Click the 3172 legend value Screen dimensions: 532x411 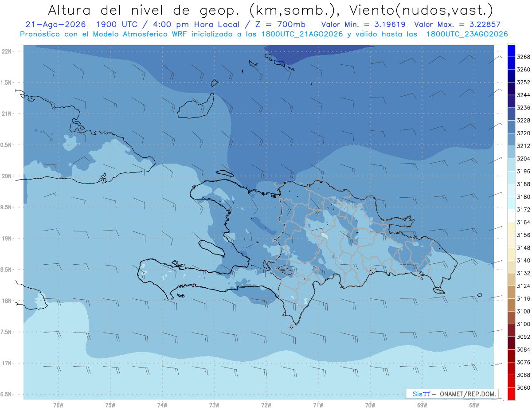pos(523,209)
